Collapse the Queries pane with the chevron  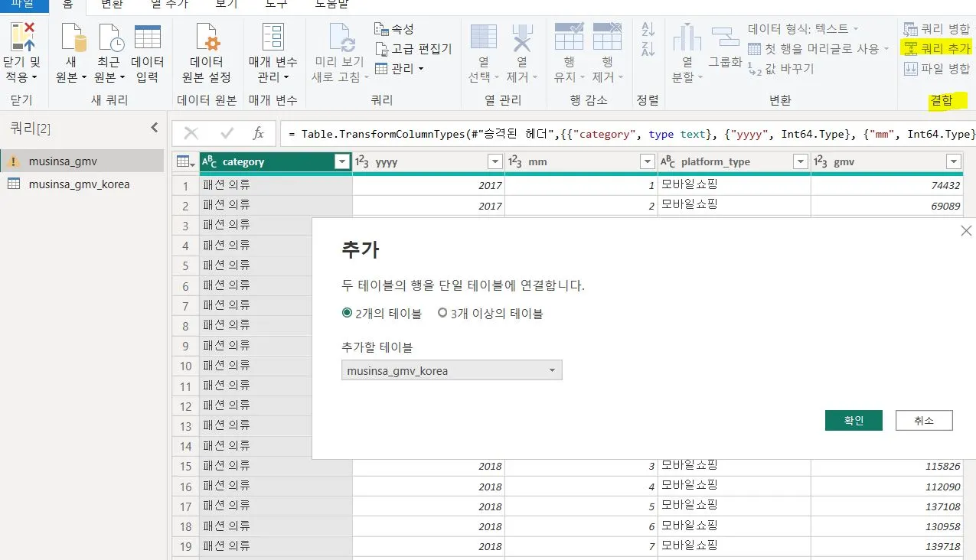tap(154, 128)
